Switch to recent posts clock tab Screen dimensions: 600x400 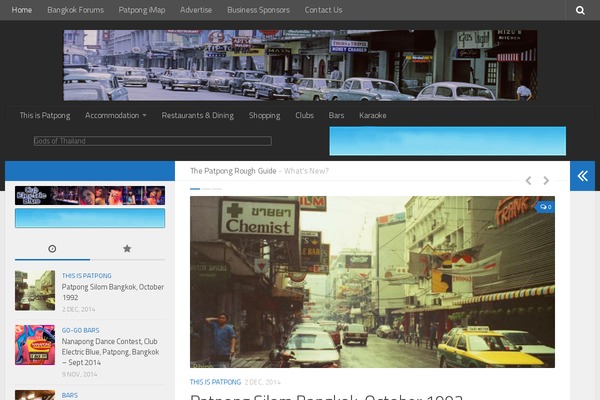52,249
